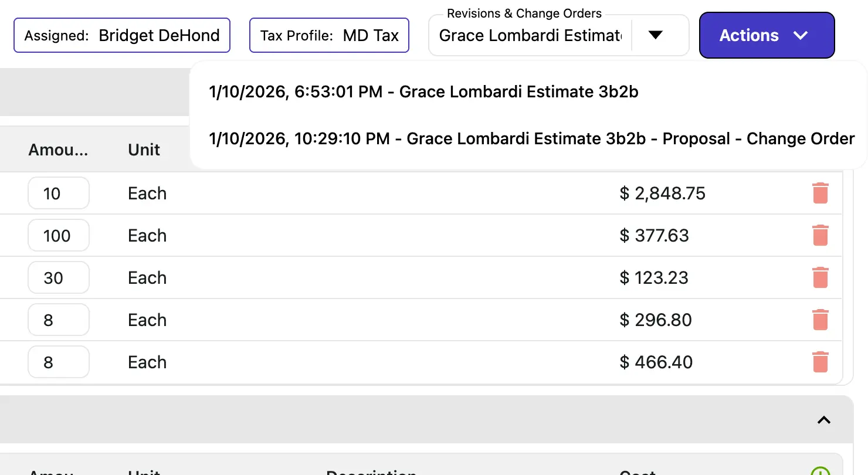The width and height of the screenshot is (868, 475).
Task: Click the Tax Profile: MD Tax button
Action: click(328, 35)
